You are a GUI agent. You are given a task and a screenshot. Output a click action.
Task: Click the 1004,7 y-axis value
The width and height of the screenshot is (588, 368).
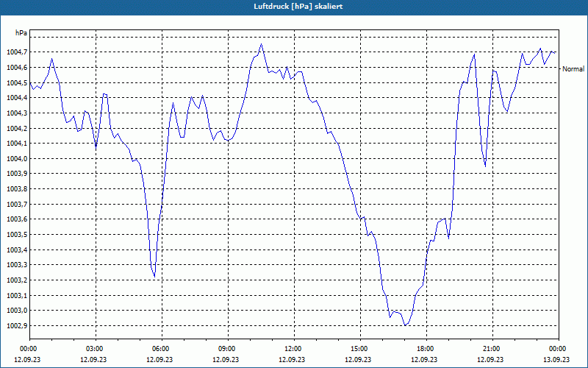(17, 52)
